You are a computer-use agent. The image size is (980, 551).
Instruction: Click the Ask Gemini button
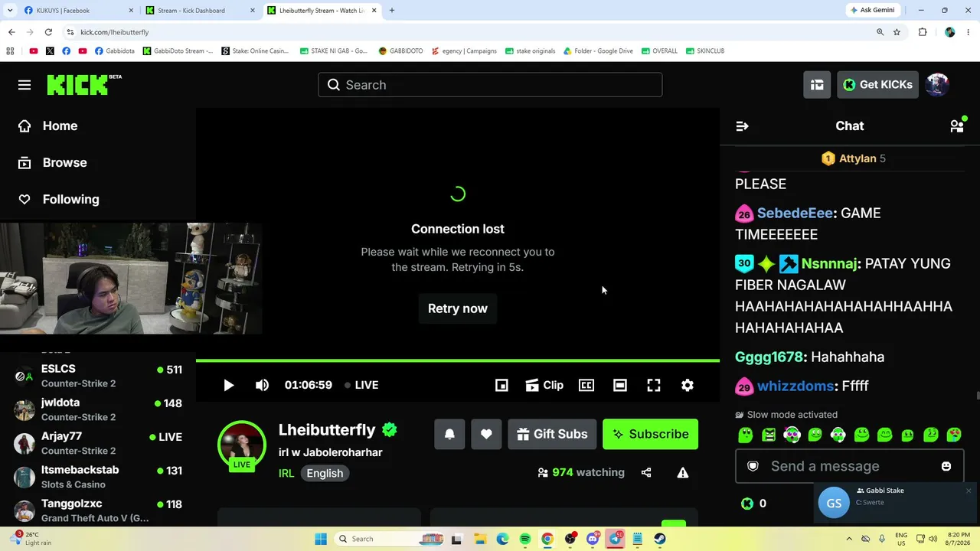coord(871,11)
